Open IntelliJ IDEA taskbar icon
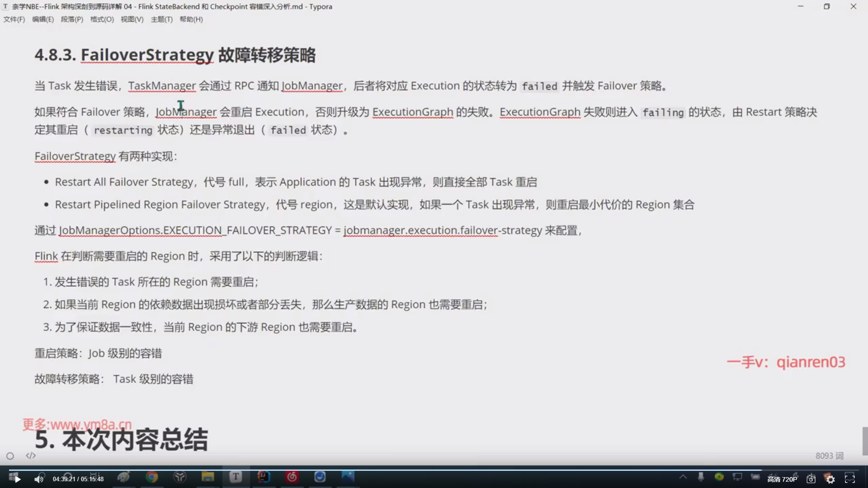Image resolution: width=868 pixels, height=488 pixels. pyautogui.click(x=264, y=477)
